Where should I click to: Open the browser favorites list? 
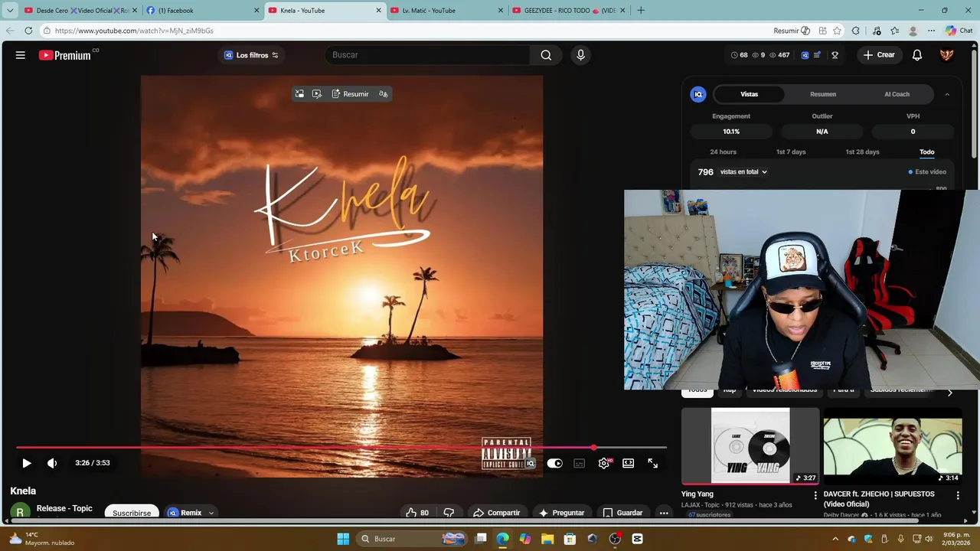coord(894,31)
